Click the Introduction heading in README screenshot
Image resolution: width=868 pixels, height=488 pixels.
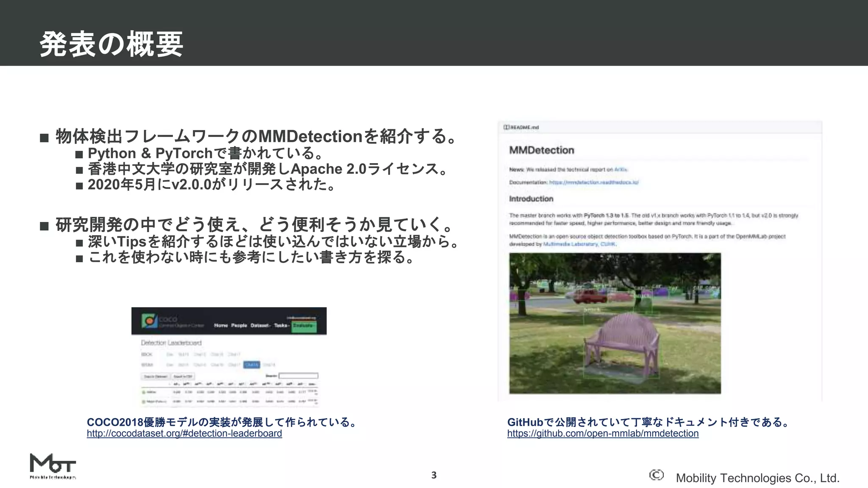[531, 199]
